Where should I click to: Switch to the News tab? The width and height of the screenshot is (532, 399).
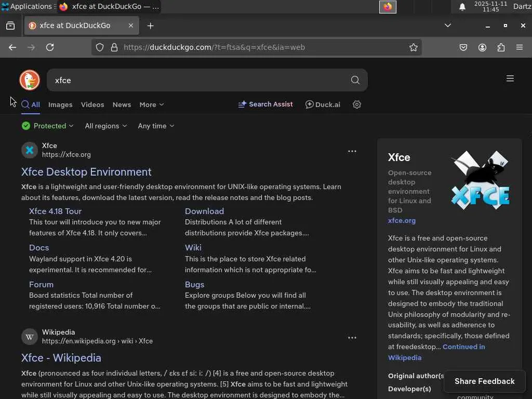(x=122, y=104)
